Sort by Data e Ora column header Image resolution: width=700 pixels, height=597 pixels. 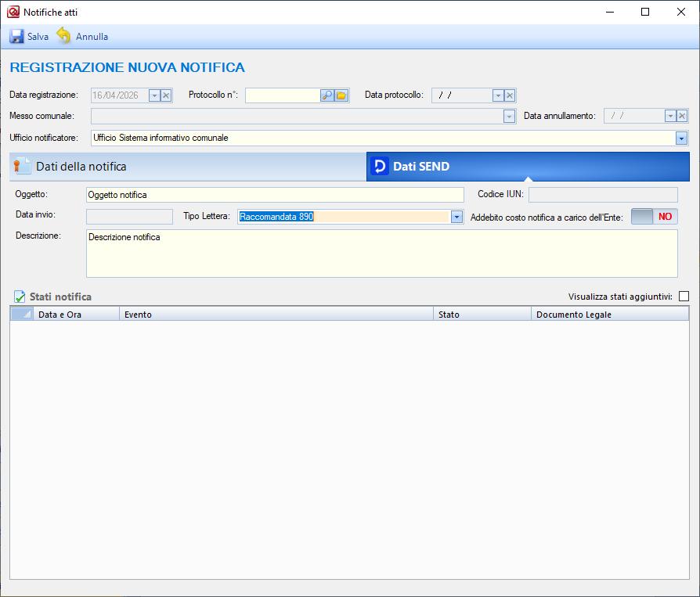coord(76,315)
